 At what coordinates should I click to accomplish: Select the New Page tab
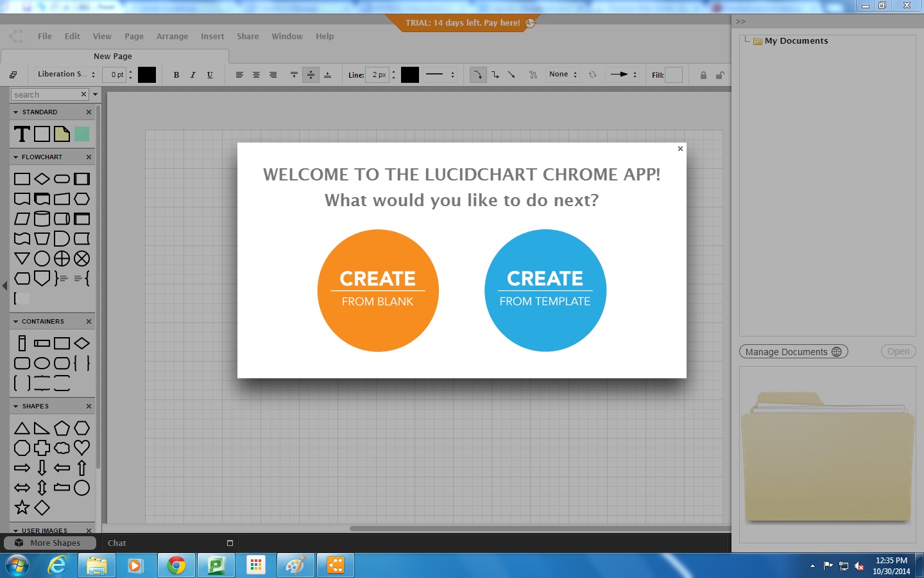tap(114, 56)
